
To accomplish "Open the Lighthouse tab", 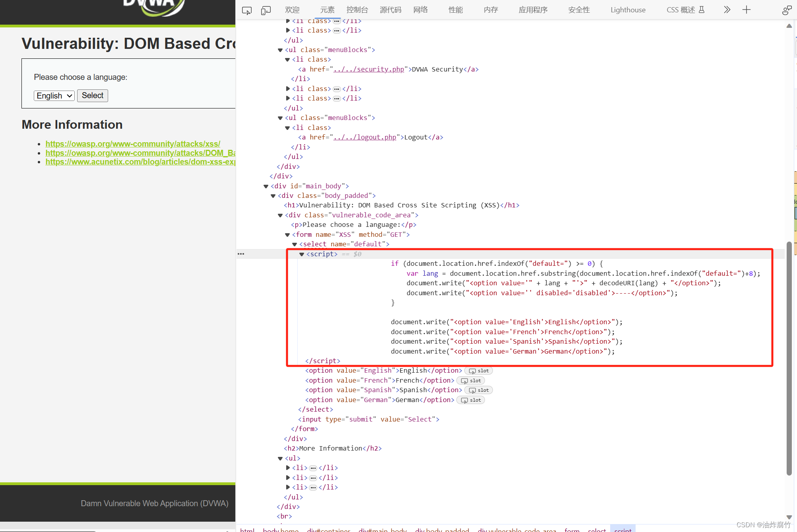I will pyautogui.click(x=628, y=10).
